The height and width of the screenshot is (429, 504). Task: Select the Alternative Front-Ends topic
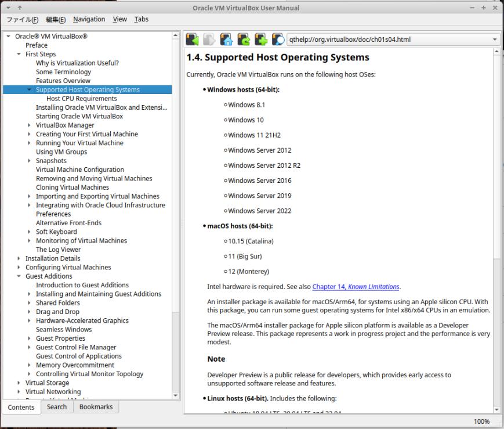point(68,223)
